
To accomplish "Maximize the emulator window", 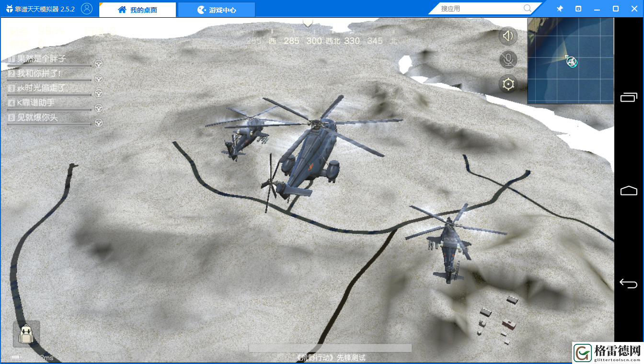I will point(616,9).
